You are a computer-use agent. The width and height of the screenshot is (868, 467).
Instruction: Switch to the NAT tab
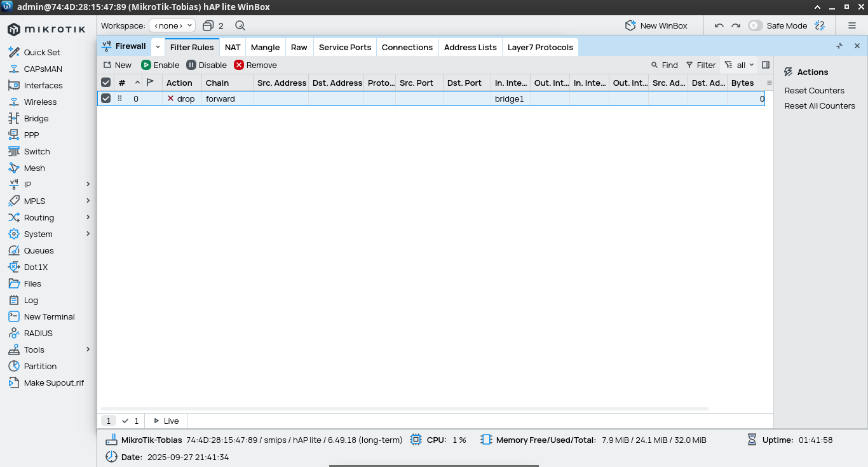233,47
